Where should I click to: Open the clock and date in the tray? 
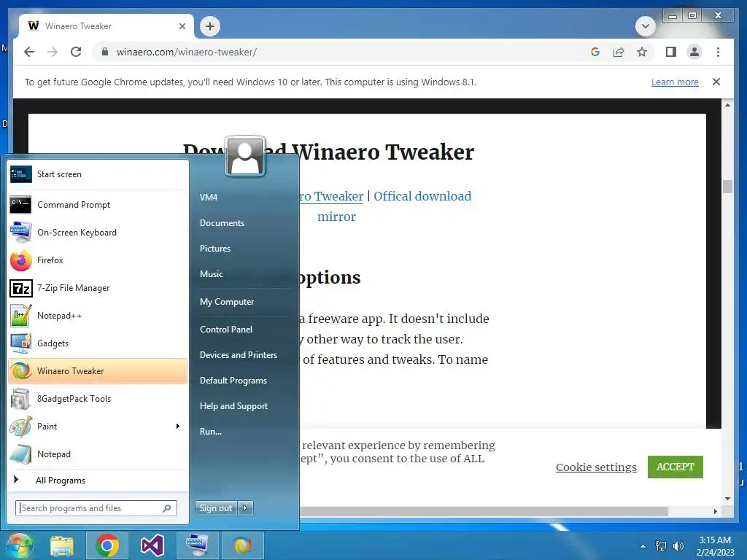[x=715, y=546]
